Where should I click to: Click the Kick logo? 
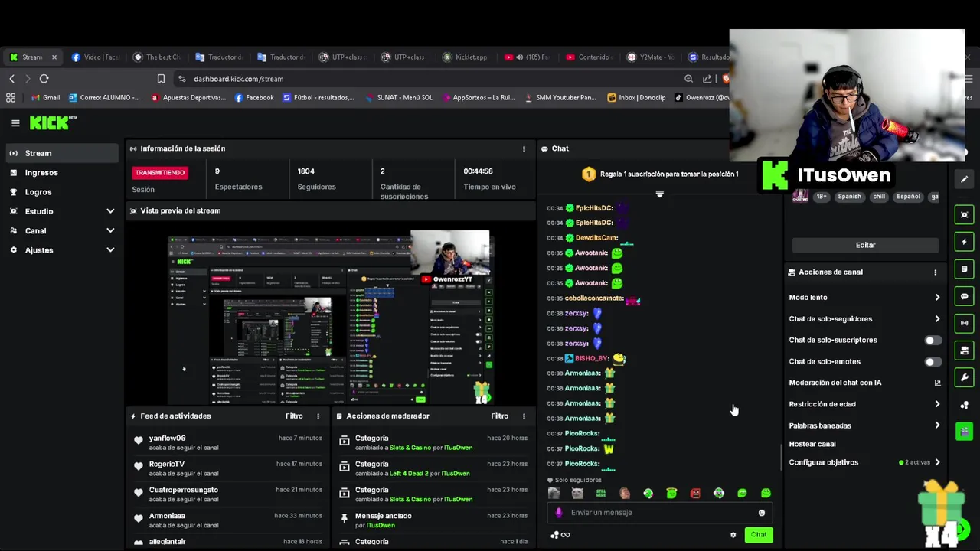pyautogui.click(x=53, y=122)
